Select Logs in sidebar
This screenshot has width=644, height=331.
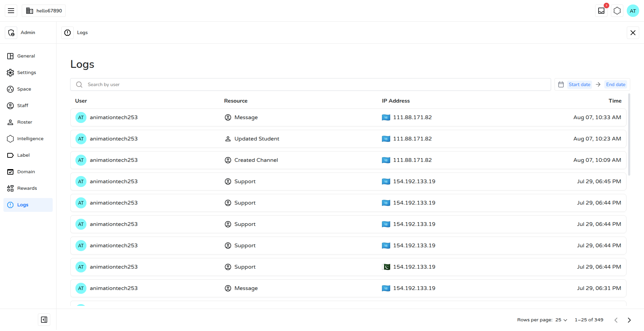click(28, 205)
